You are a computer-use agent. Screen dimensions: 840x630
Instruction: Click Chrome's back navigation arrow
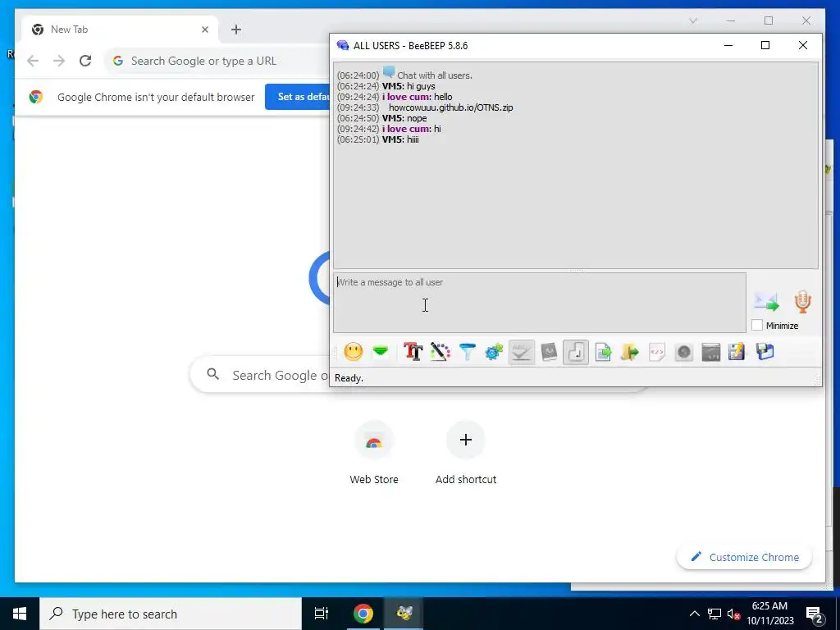coord(33,61)
